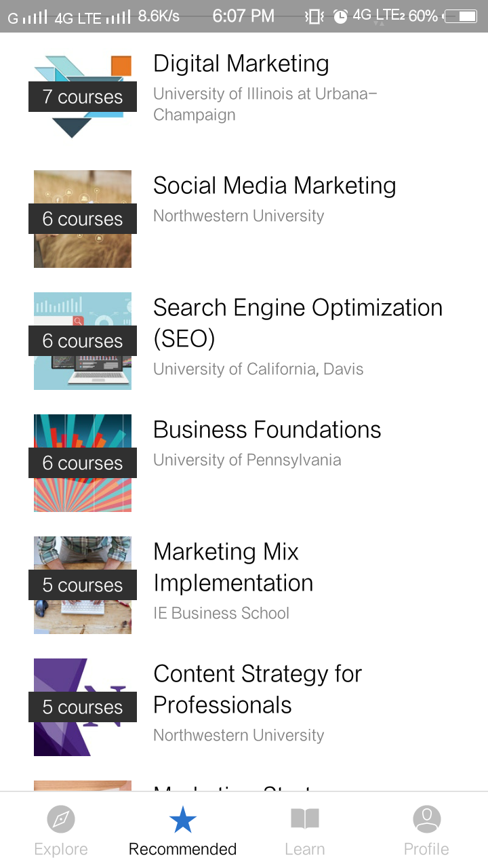Tap the Explore compass icon
The width and height of the screenshot is (488, 868).
click(61, 820)
